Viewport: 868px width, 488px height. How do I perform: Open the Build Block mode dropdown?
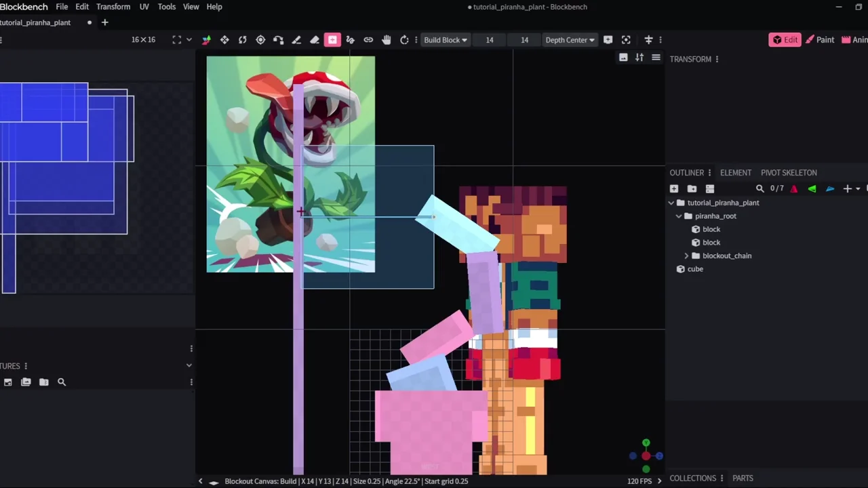click(446, 40)
